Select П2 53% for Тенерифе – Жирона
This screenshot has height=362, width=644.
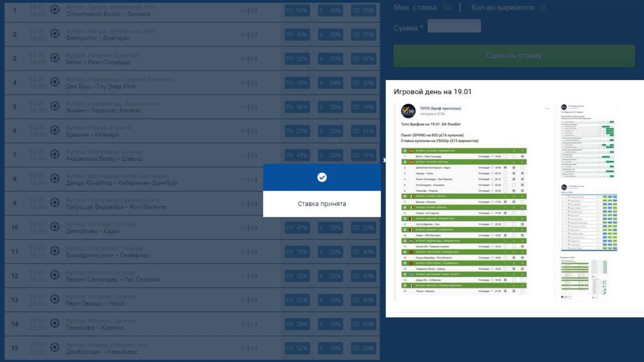(364, 324)
